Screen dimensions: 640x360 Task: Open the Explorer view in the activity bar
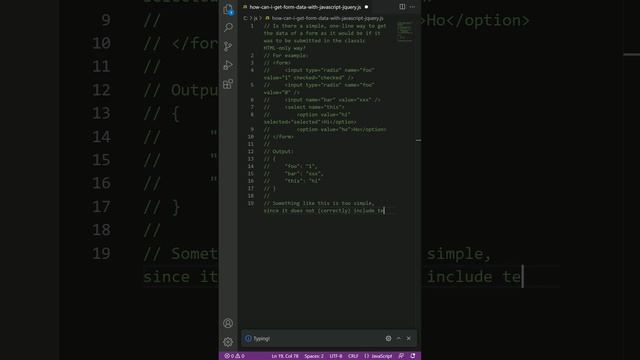point(228,9)
